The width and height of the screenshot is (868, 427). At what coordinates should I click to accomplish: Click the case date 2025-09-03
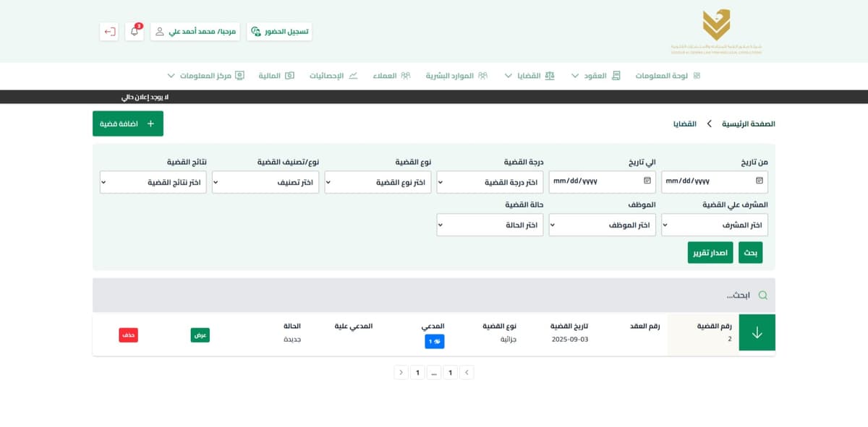(570, 339)
